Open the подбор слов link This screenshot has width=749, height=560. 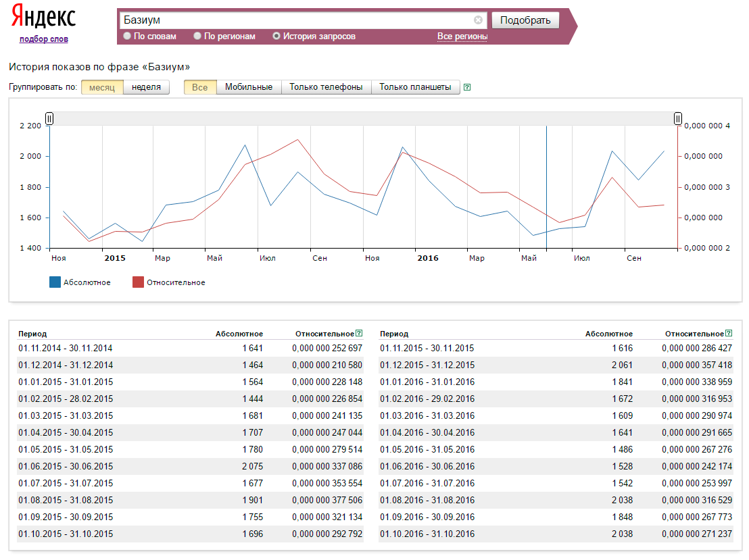coord(43,39)
